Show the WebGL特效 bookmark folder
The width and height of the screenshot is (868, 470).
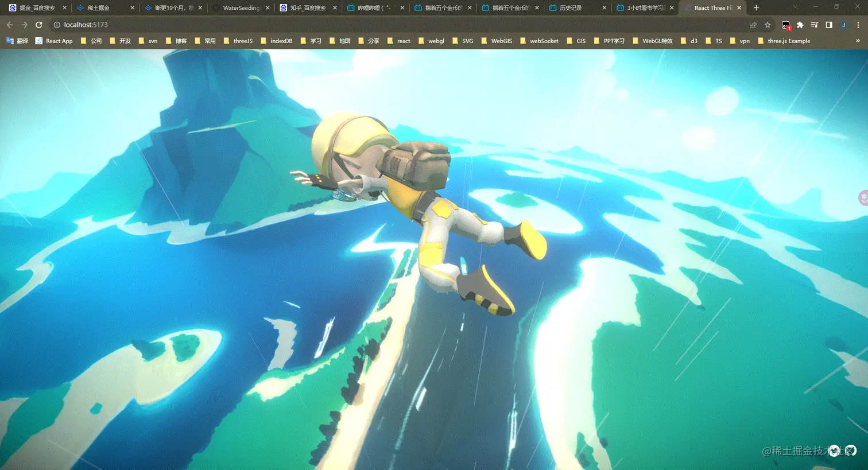[x=652, y=41]
